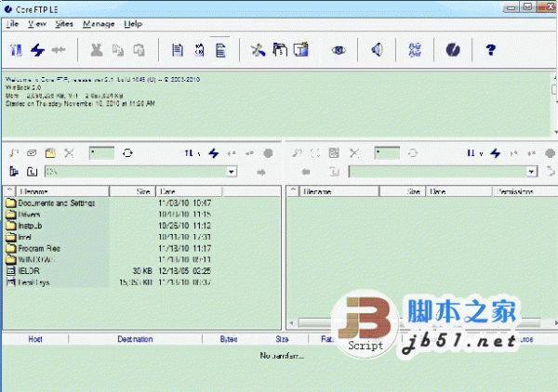Click the local pane delete X icon
Image resolution: width=558 pixels, height=392 pixels.
pyautogui.click(x=69, y=153)
